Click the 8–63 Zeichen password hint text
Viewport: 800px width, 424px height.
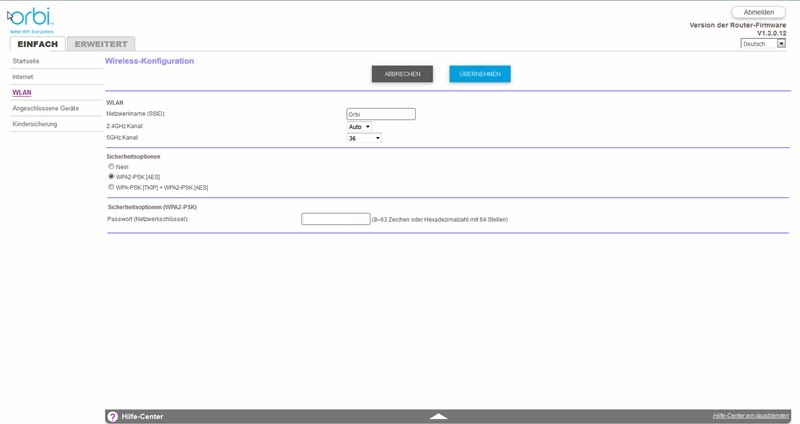440,219
